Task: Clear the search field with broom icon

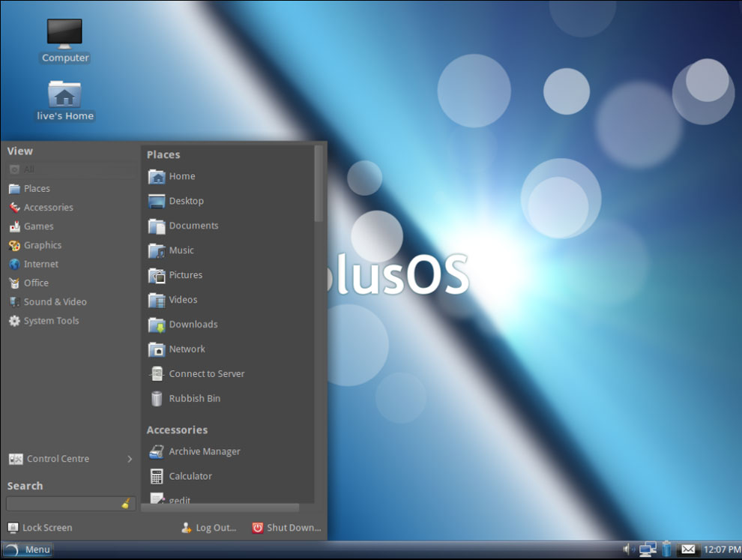Action: [x=126, y=504]
